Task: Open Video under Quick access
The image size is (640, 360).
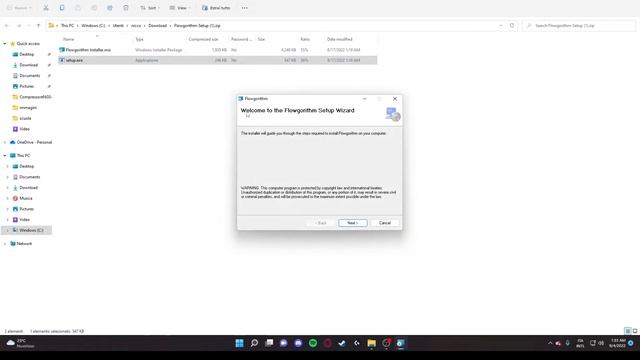Action: point(24,129)
